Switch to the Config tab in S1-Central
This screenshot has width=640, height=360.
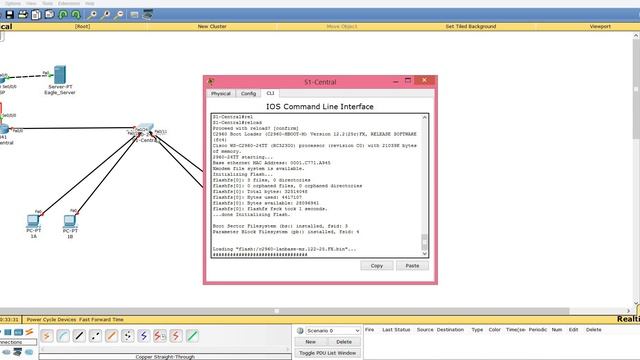(x=248, y=93)
